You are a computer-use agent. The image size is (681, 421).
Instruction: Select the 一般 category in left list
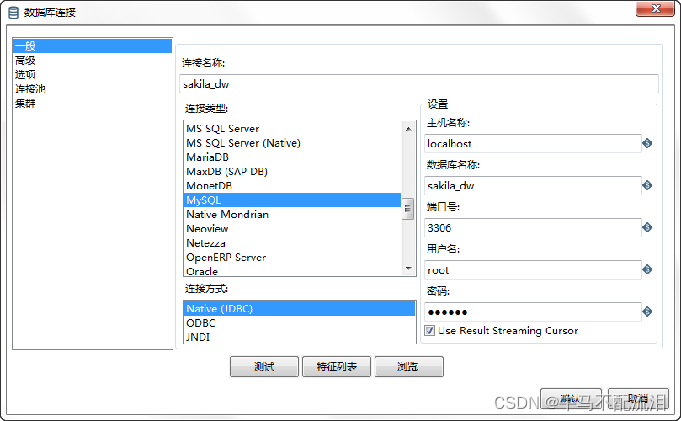click(x=93, y=46)
